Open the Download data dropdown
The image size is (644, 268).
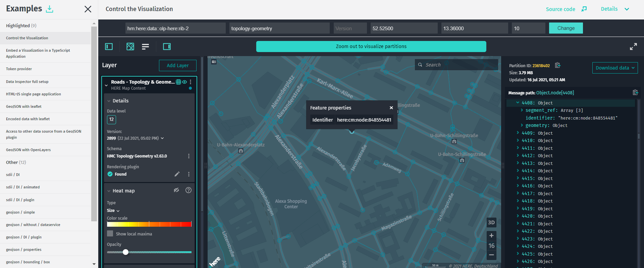pyautogui.click(x=615, y=68)
